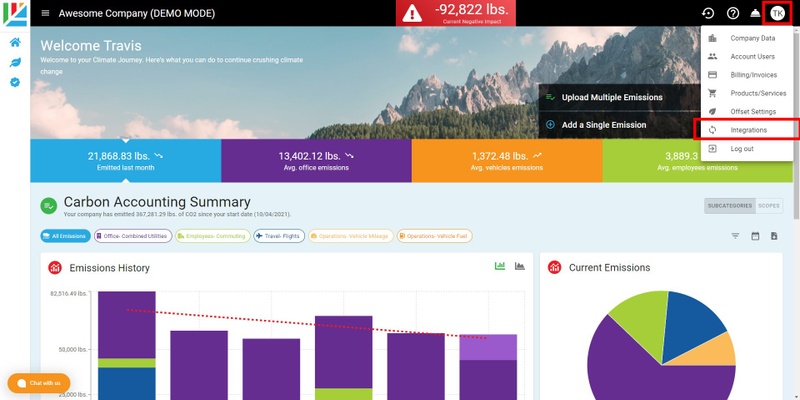Click the first stacked bar's purple section
Screen dimensions: 800x400
tap(127, 324)
